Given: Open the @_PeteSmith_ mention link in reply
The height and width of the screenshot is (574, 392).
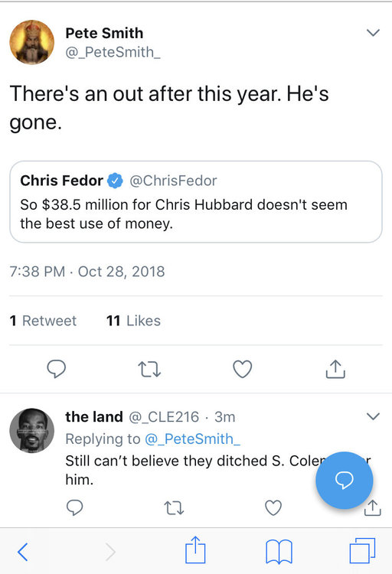Looking at the screenshot, I should point(193,439).
